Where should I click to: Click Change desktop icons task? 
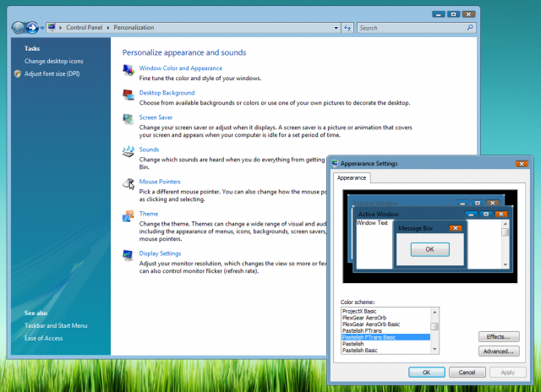54,61
